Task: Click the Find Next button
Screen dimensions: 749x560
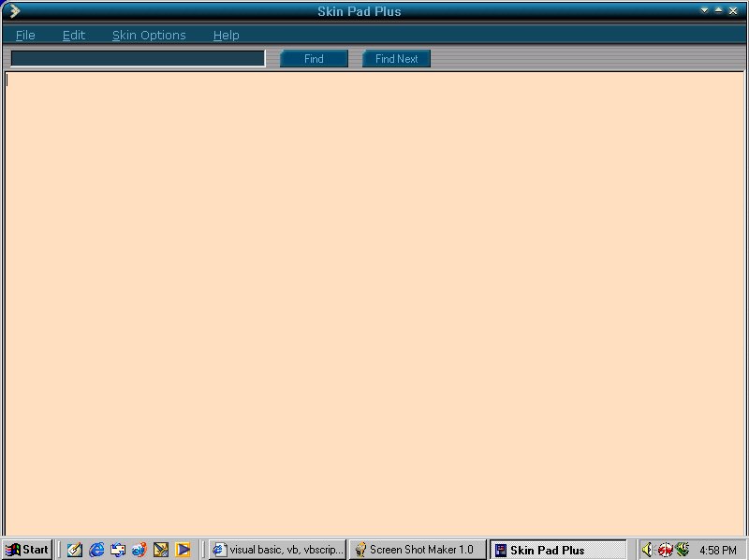Action: 396,59
